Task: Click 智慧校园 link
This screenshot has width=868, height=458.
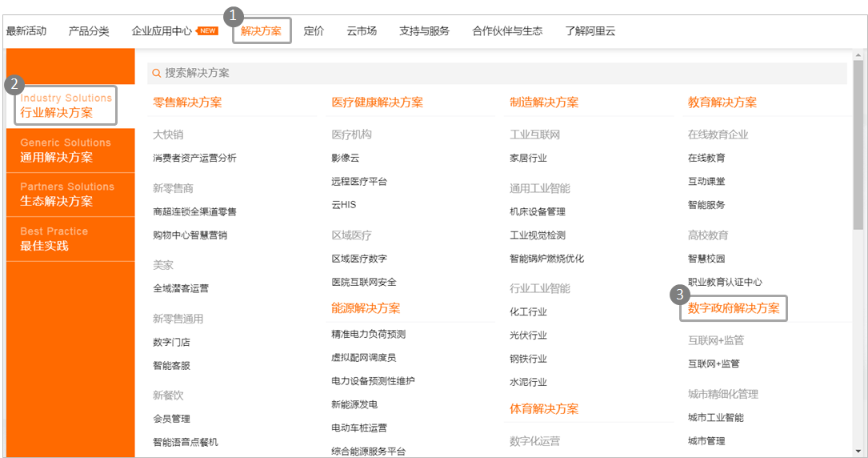Action: [706, 259]
